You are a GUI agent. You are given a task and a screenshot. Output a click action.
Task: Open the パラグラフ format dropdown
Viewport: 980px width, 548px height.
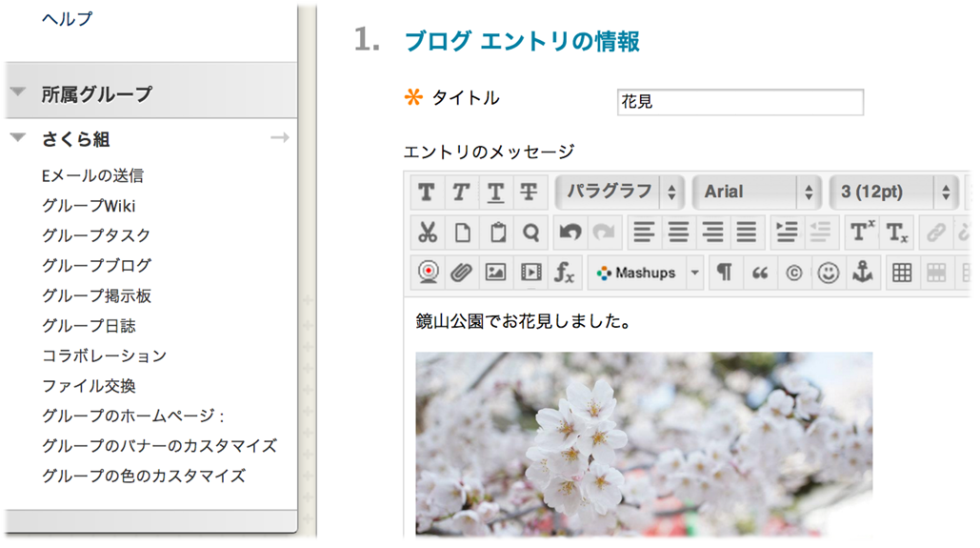point(620,193)
